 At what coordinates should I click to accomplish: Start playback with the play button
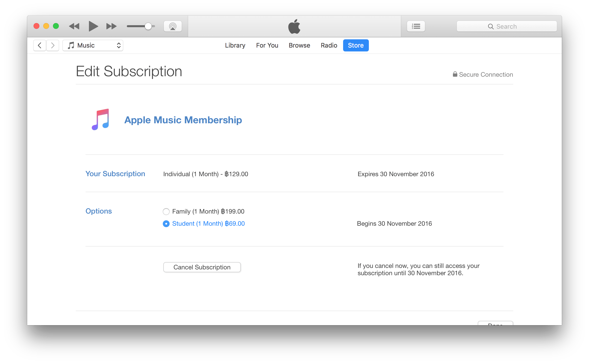[93, 26]
